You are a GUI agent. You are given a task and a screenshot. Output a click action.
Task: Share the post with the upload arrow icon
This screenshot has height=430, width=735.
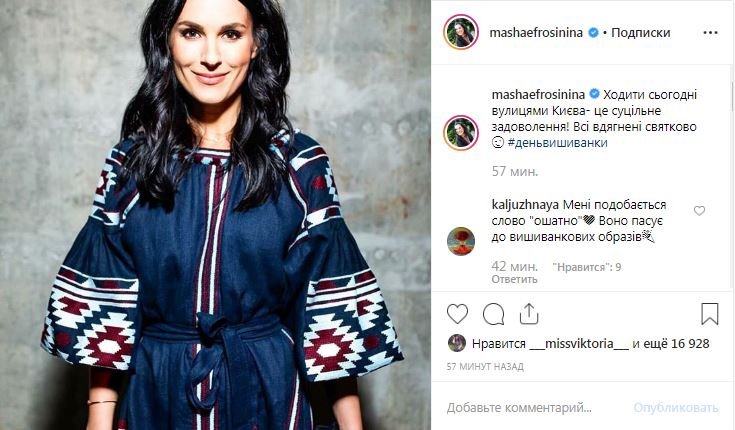529,314
